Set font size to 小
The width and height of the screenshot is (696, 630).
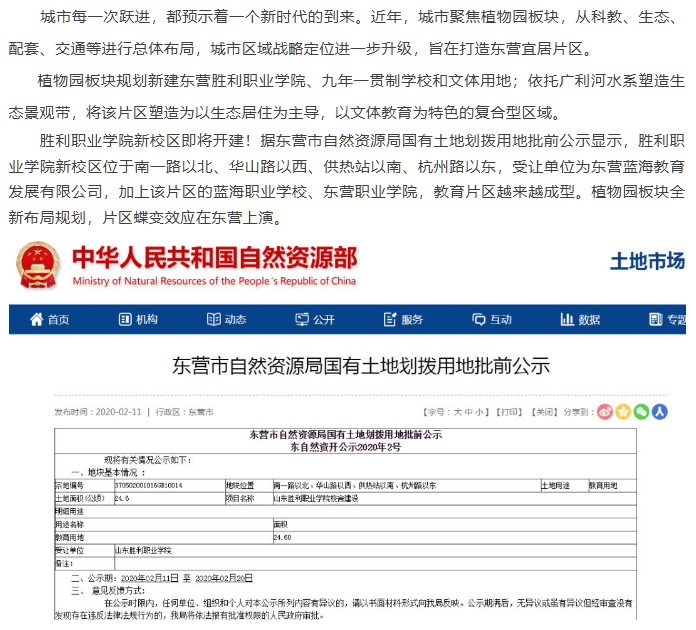point(479,412)
